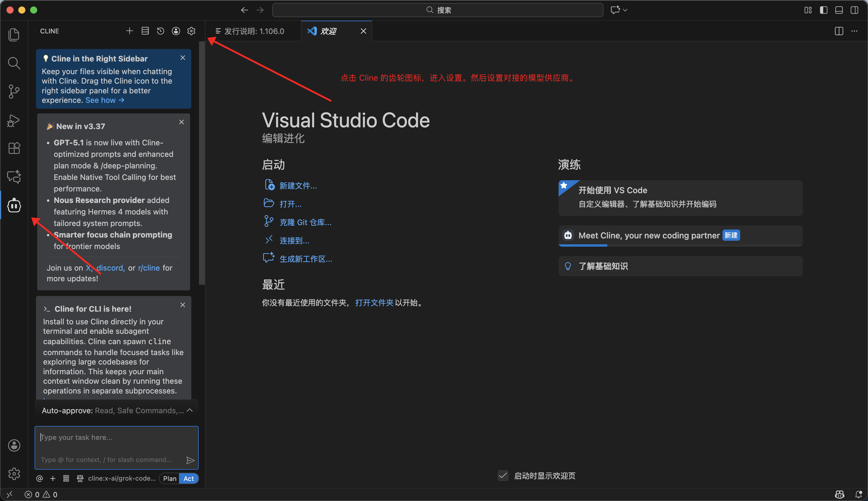The image size is (868, 501).
Task: Switch Cline to Plan mode
Action: point(169,478)
